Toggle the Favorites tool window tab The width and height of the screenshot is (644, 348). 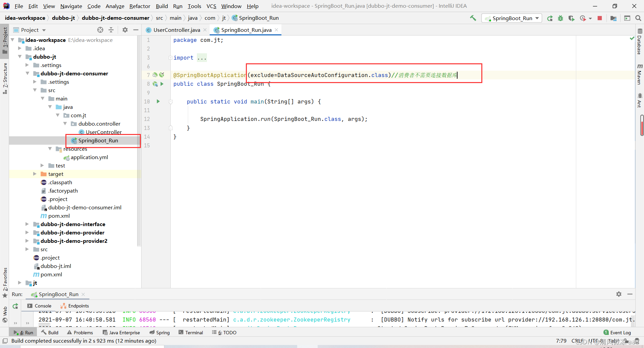[5, 282]
